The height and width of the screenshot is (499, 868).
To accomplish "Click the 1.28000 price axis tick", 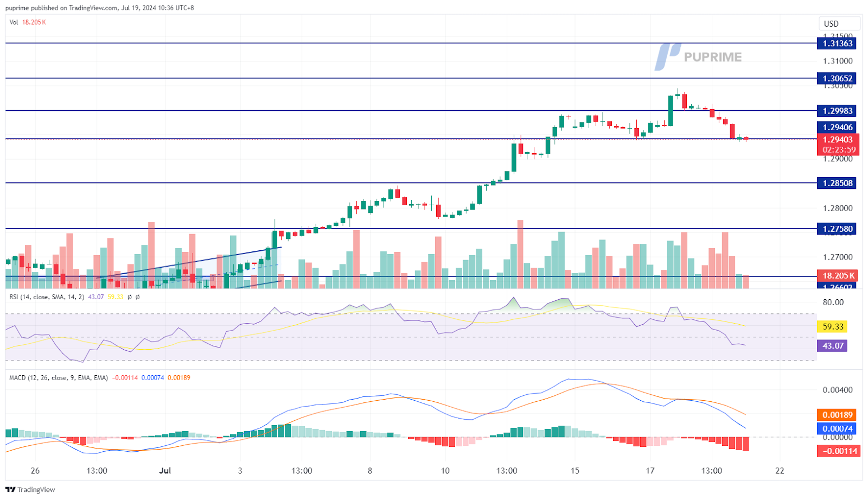I will click(x=838, y=208).
